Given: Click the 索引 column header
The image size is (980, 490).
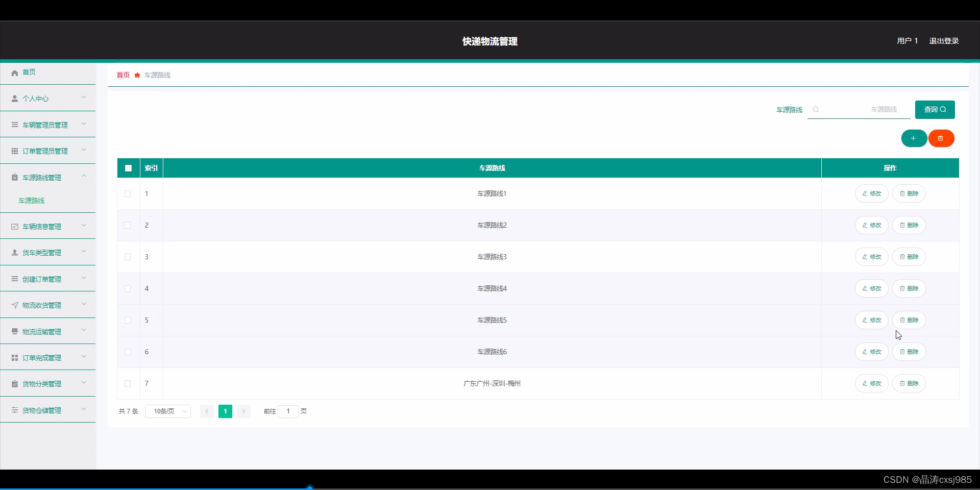Looking at the screenshot, I should pos(152,168).
